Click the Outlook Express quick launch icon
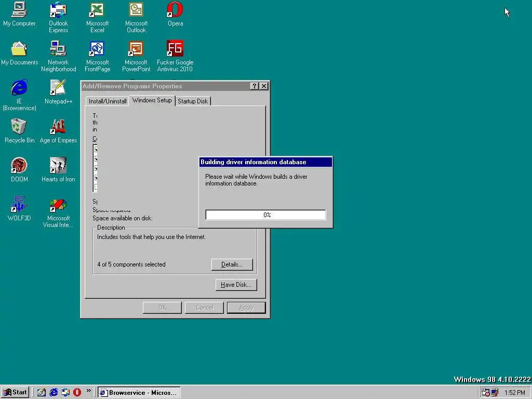This screenshot has width=532, height=399. click(65, 392)
